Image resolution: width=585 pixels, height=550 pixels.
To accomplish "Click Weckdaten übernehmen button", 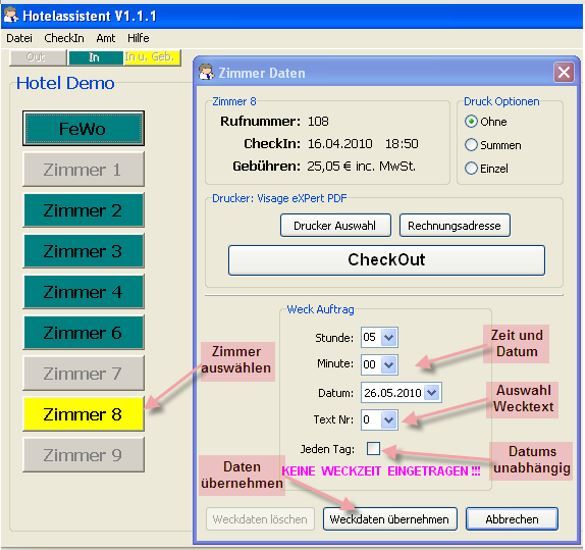I will click(x=390, y=519).
